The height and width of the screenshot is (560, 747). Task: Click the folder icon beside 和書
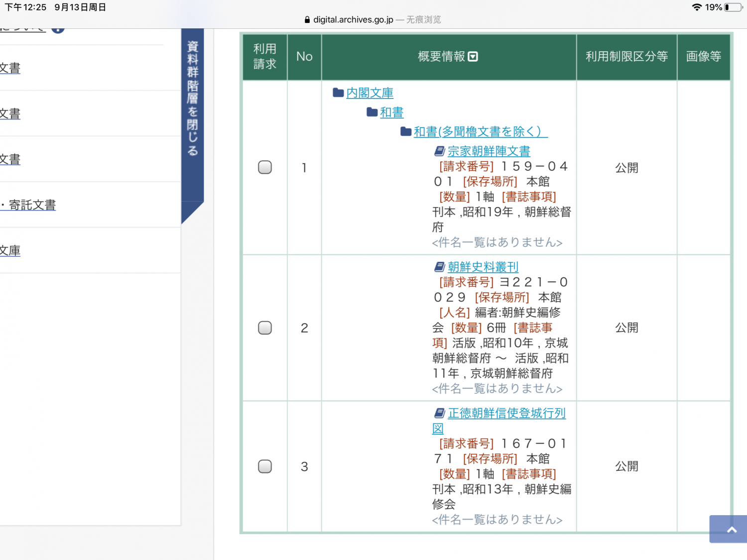(372, 112)
